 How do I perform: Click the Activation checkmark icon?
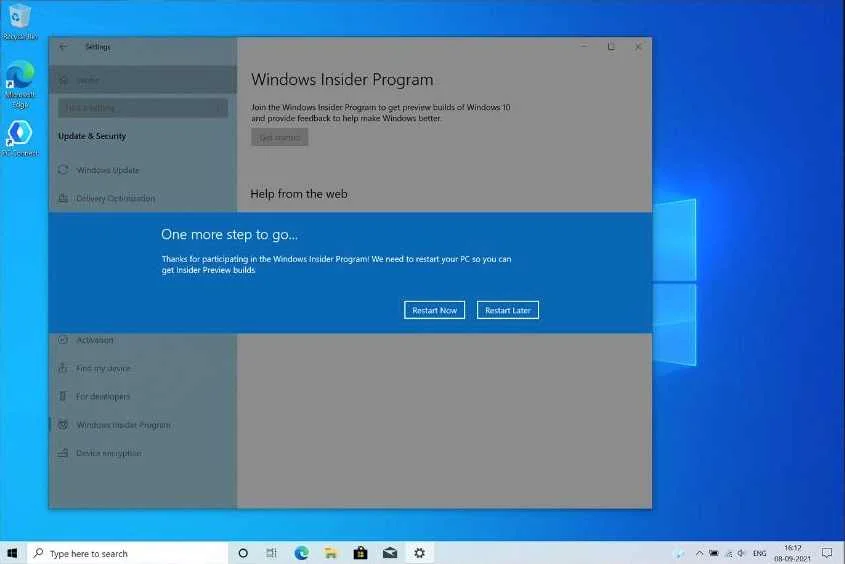[63, 340]
